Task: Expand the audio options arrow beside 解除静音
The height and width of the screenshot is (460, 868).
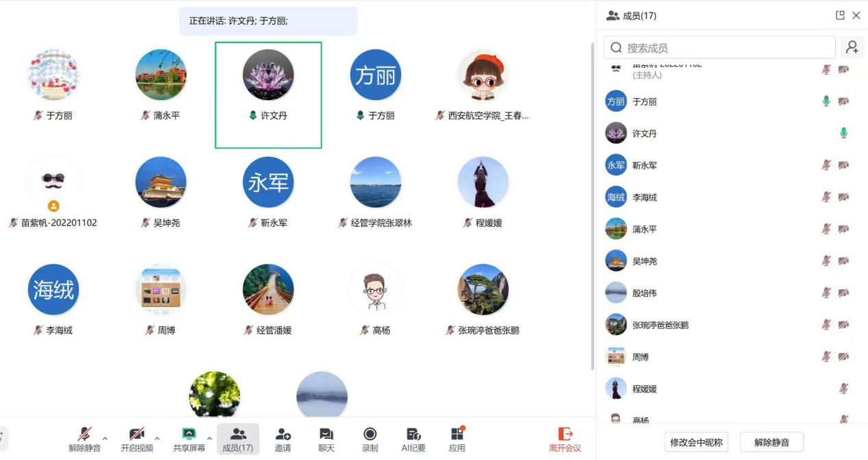Action: [x=105, y=438]
